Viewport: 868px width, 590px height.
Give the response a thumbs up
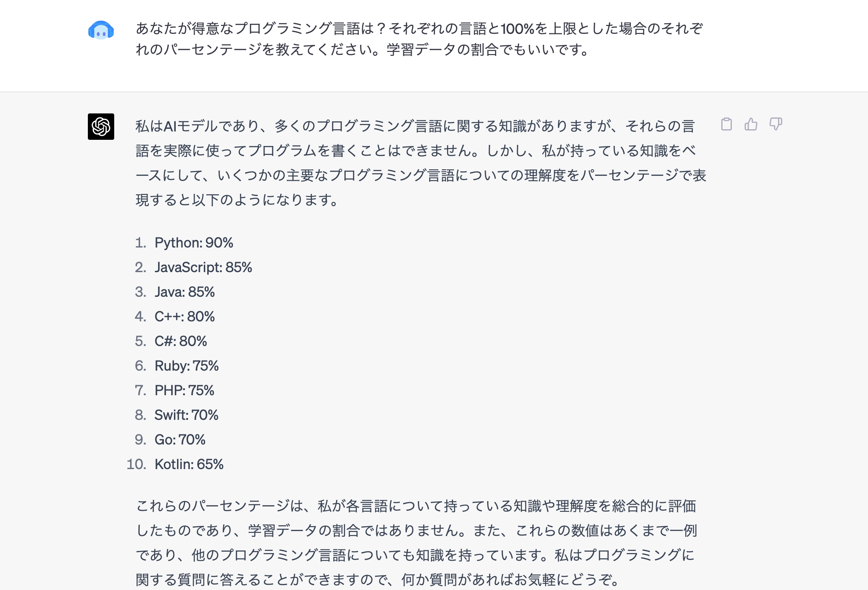pyautogui.click(x=751, y=124)
